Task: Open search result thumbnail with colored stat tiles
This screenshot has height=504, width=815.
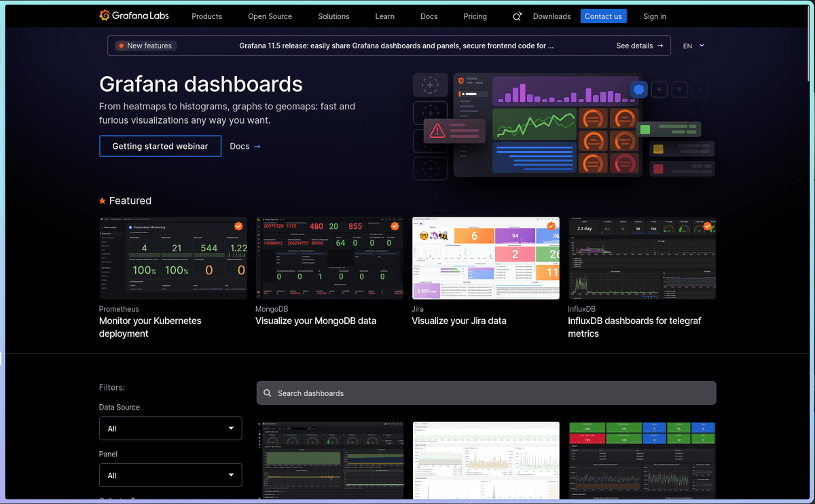Action: (x=642, y=461)
